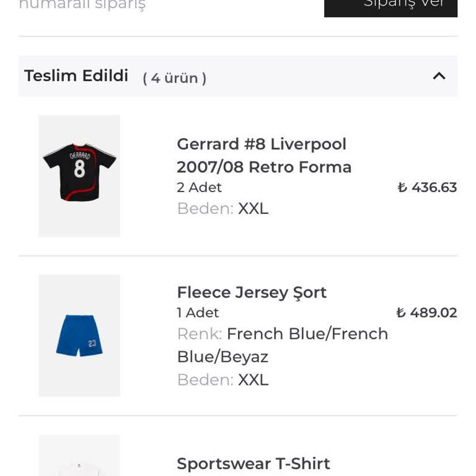Click the blue Fleece Jersey shorts image
476x476 pixels.
coord(79,335)
